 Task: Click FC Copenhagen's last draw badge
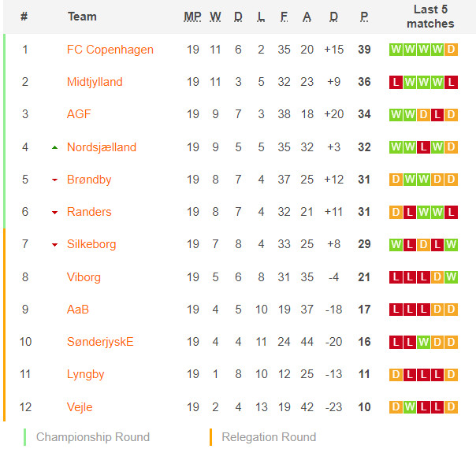point(451,50)
